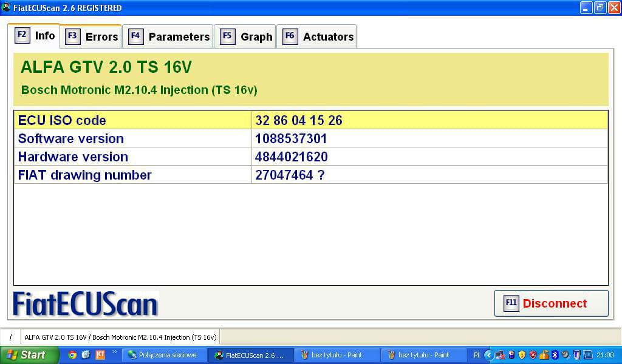
Task: Open the F3 Errors tab
Action: click(91, 37)
